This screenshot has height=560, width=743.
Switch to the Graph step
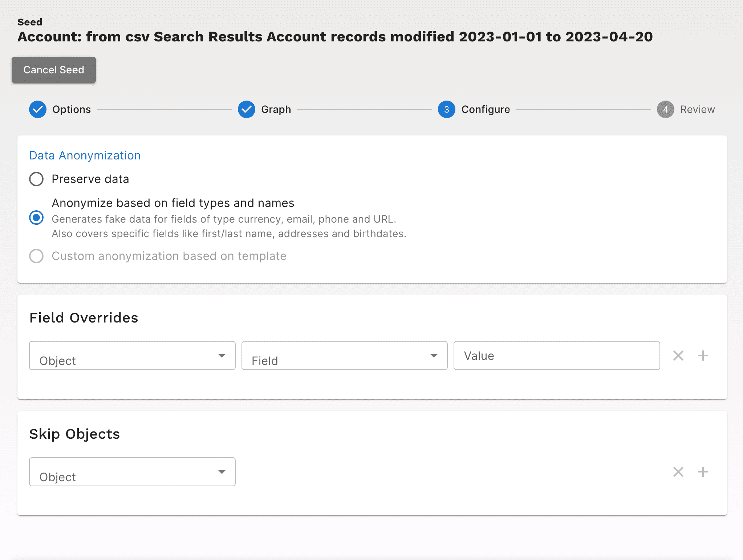tap(275, 109)
